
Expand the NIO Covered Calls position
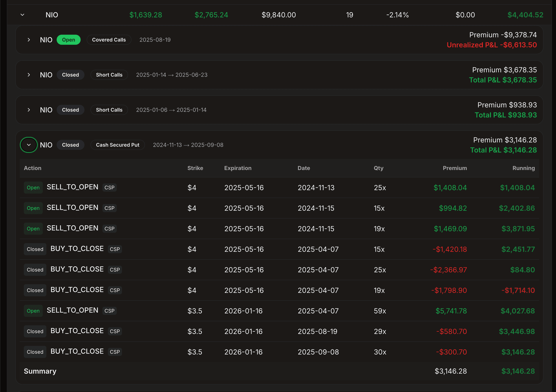pos(29,40)
